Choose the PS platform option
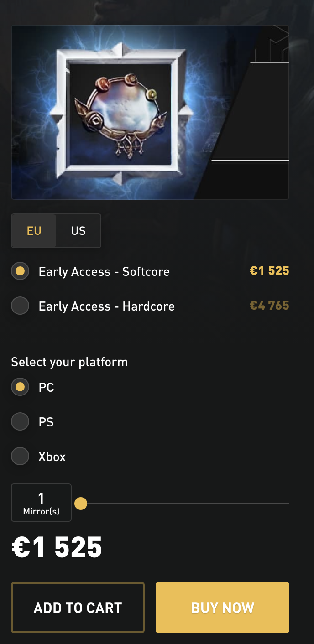314x644 pixels. pyautogui.click(x=20, y=422)
